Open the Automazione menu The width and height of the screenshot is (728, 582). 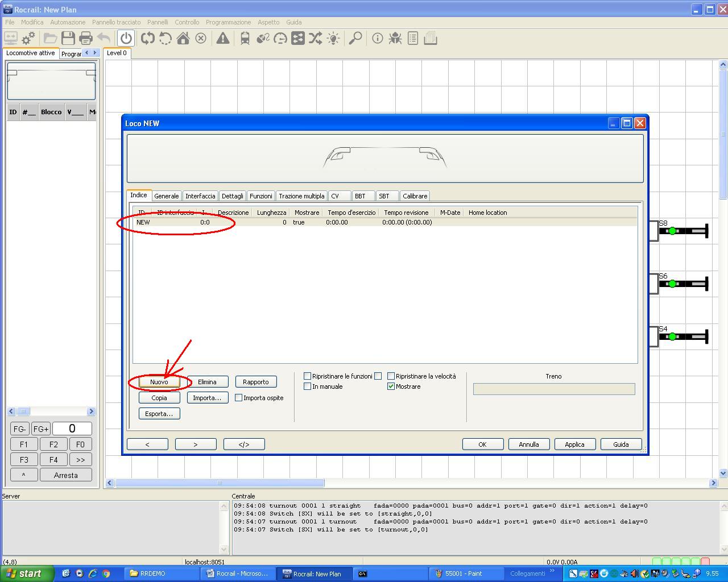[68, 22]
